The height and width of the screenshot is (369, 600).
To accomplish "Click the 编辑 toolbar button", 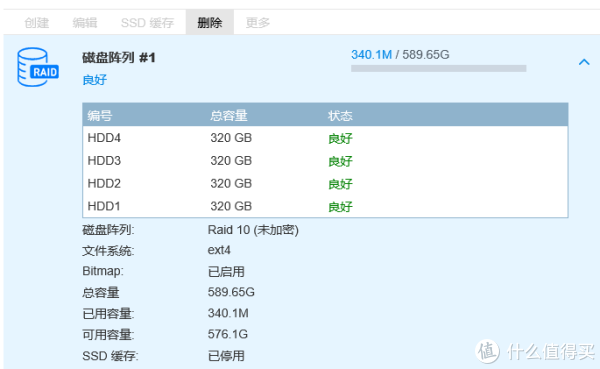I will [x=85, y=23].
